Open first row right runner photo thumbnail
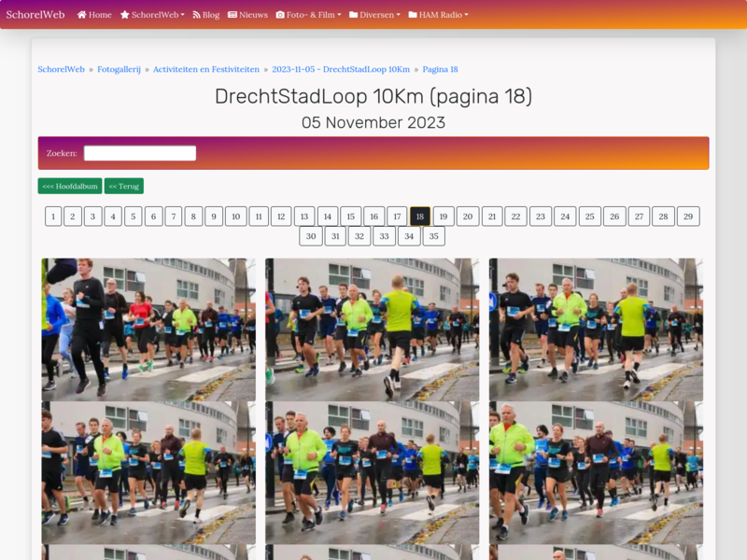The height and width of the screenshot is (560, 747). 596,329
